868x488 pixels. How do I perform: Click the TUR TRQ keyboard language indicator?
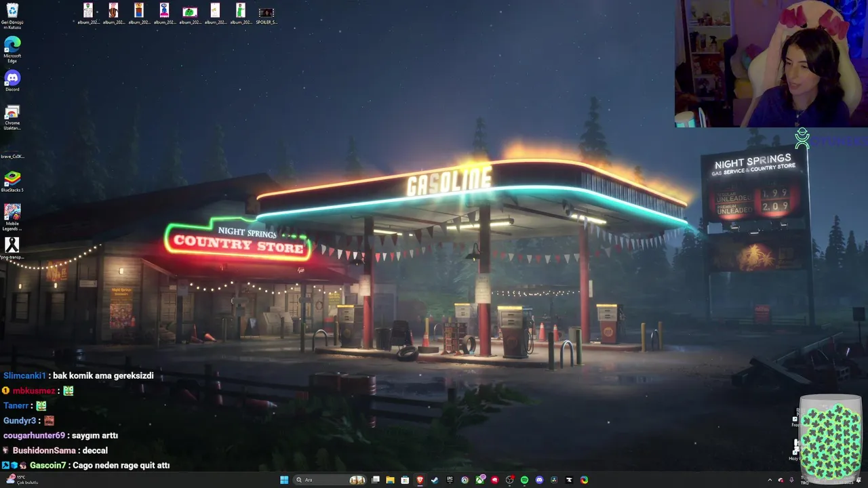[805, 480]
